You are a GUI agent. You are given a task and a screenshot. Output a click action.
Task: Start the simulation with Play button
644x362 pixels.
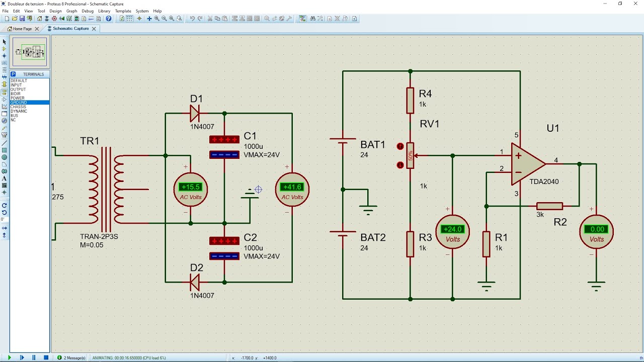click(x=9, y=357)
